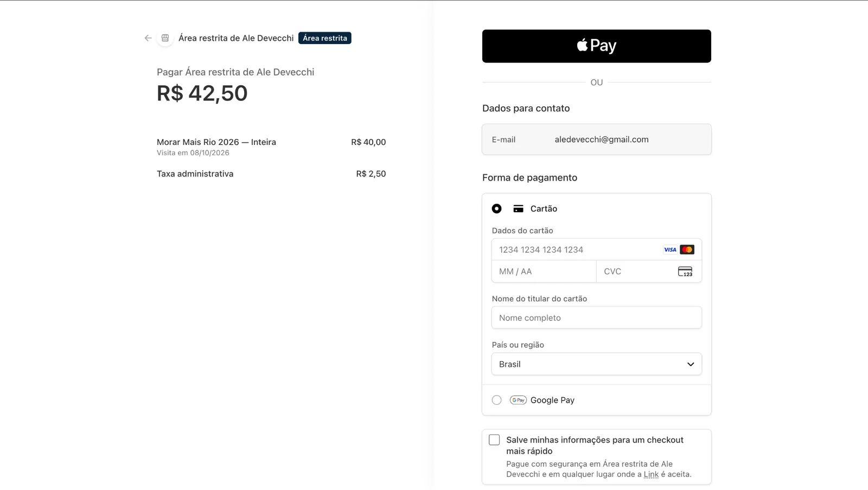This screenshot has width=868, height=490.
Task: Click the CVC input field
Action: pos(649,271)
